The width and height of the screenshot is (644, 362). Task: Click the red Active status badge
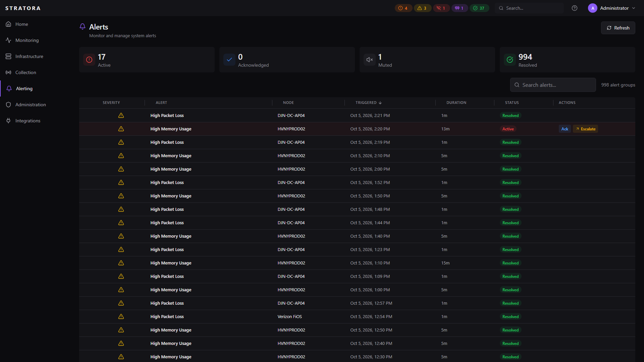point(508,129)
